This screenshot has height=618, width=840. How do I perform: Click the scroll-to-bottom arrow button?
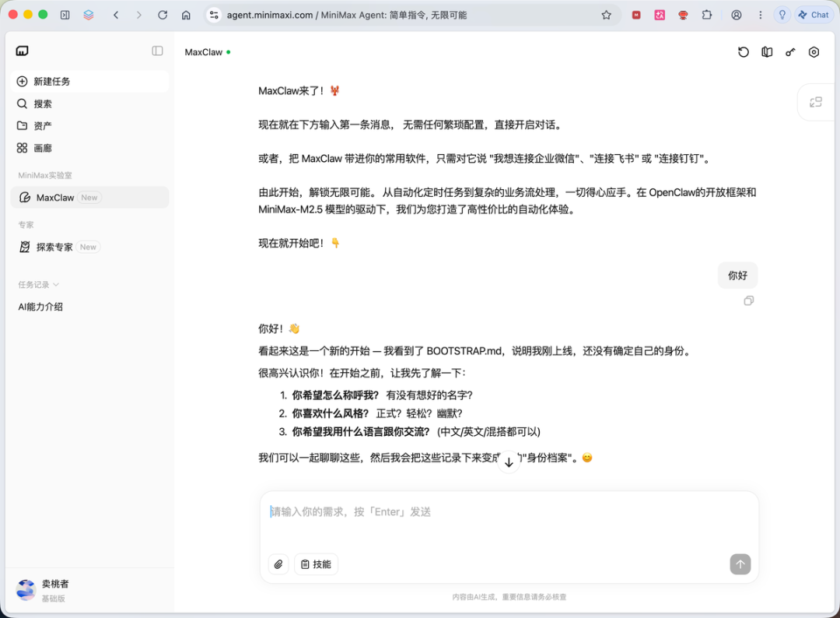pos(509,462)
